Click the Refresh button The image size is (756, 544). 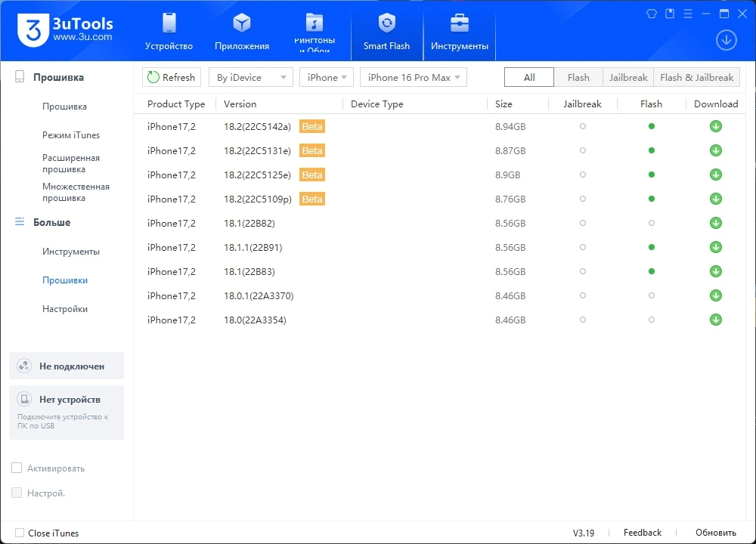(x=171, y=77)
